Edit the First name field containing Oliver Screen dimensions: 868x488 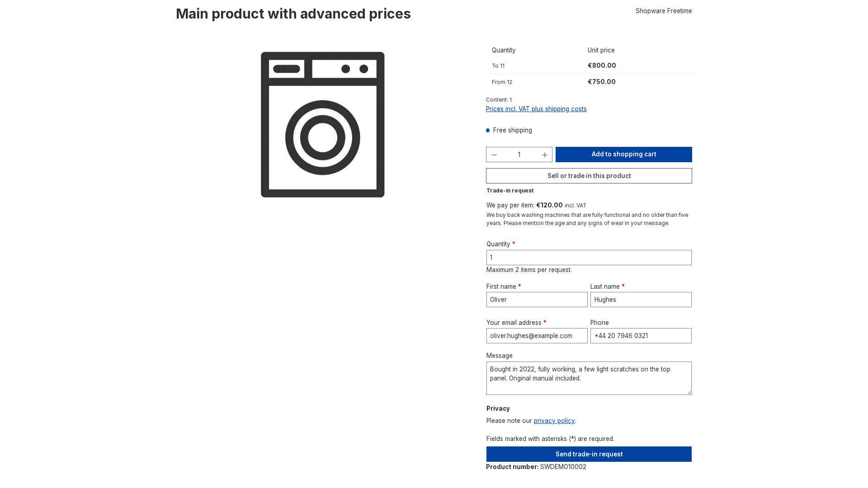[537, 300]
